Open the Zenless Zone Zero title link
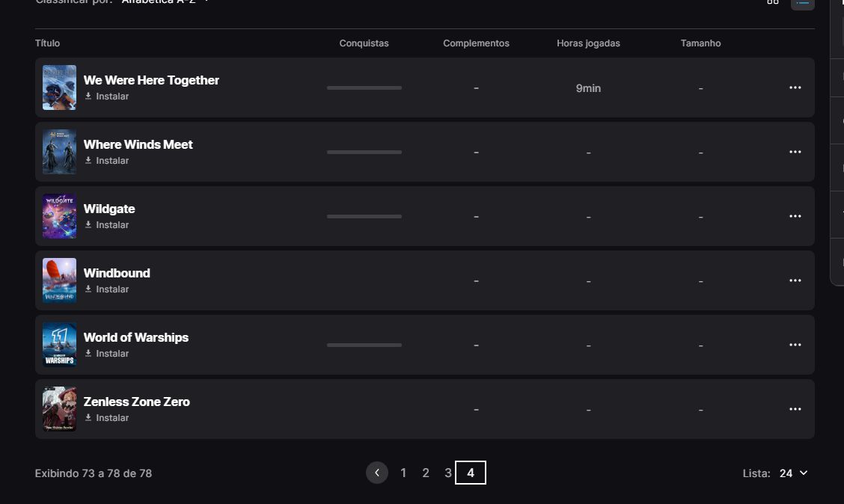This screenshot has height=504, width=844. 137,402
